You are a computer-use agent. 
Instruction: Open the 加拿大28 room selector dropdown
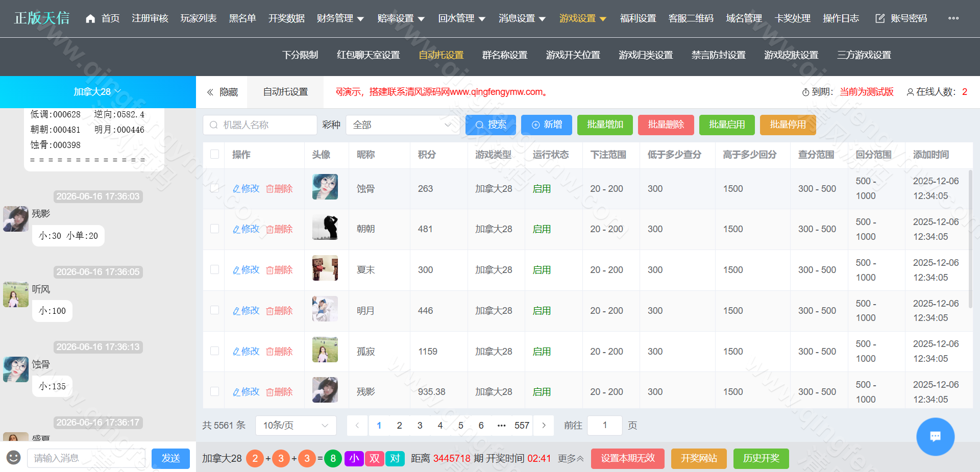point(97,92)
